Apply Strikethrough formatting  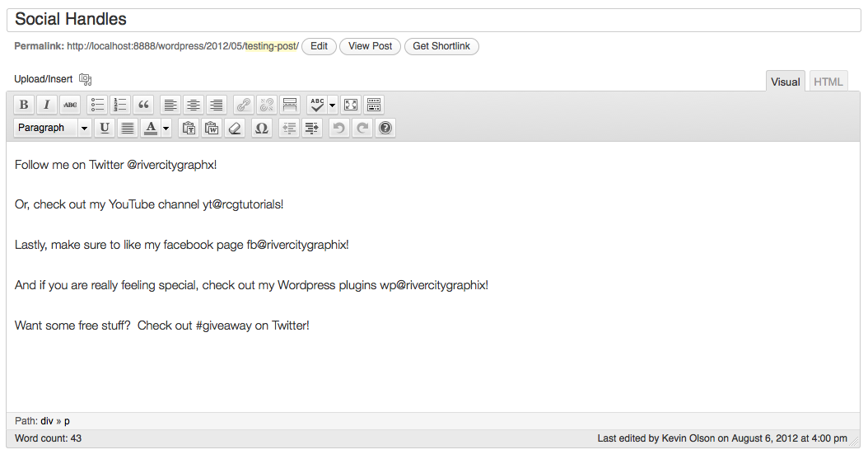(x=70, y=105)
